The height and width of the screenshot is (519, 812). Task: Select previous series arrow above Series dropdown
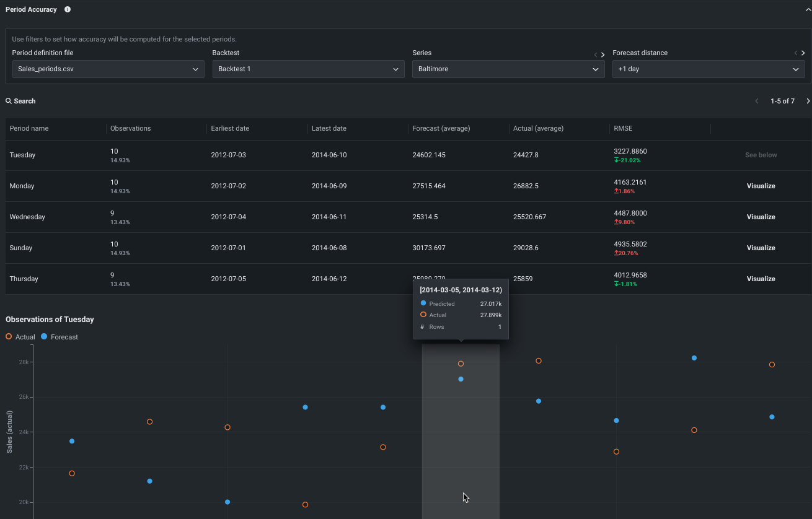(596, 55)
